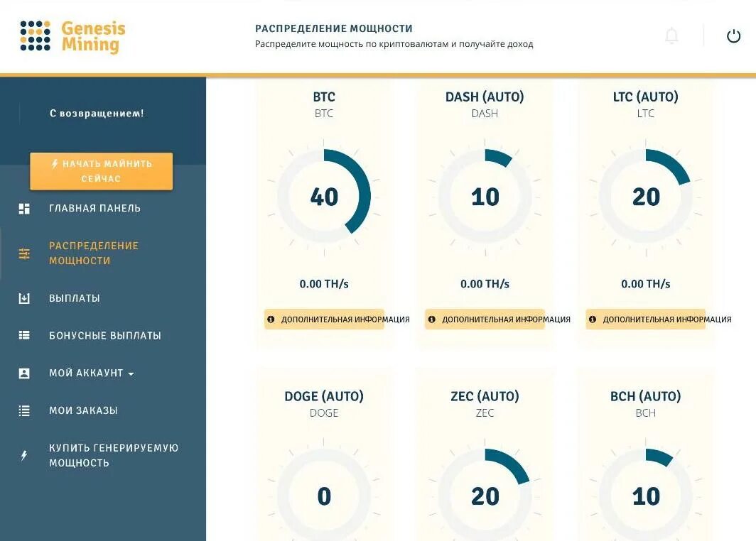
Task: Click the list icon beside Мои заказы
Action: point(24,410)
